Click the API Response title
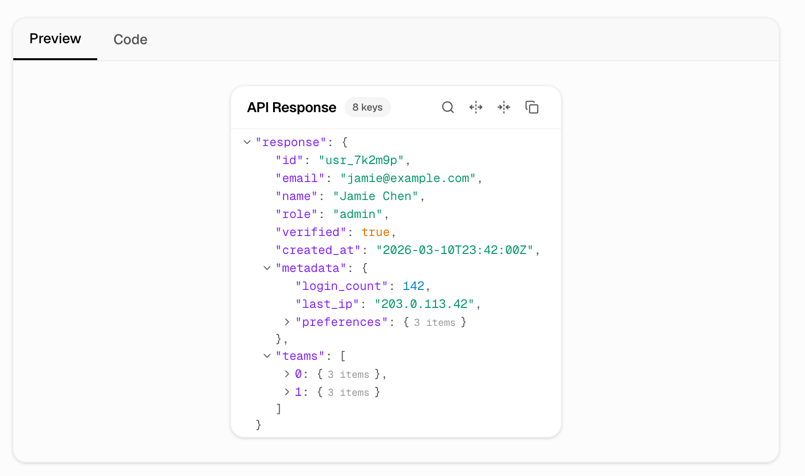The image size is (805, 476). tap(292, 107)
